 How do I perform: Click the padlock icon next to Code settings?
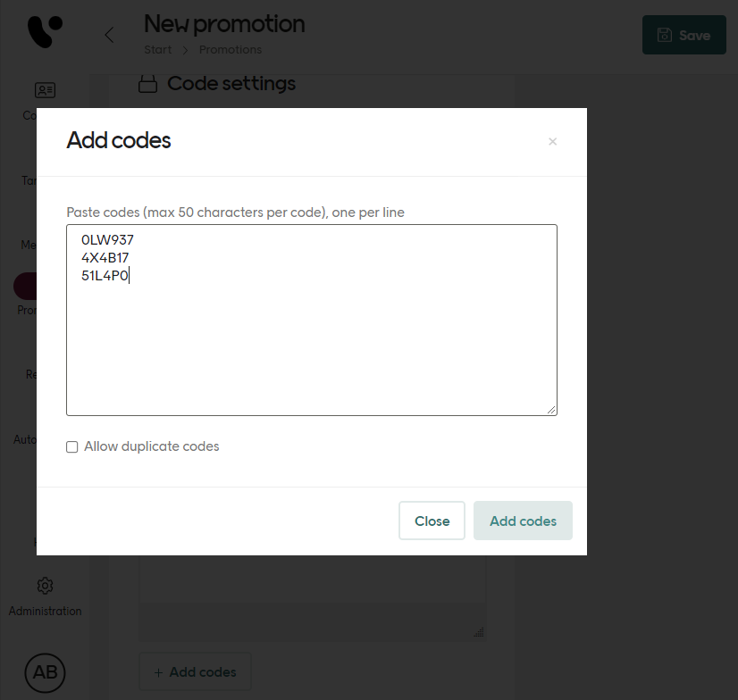(148, 83)
